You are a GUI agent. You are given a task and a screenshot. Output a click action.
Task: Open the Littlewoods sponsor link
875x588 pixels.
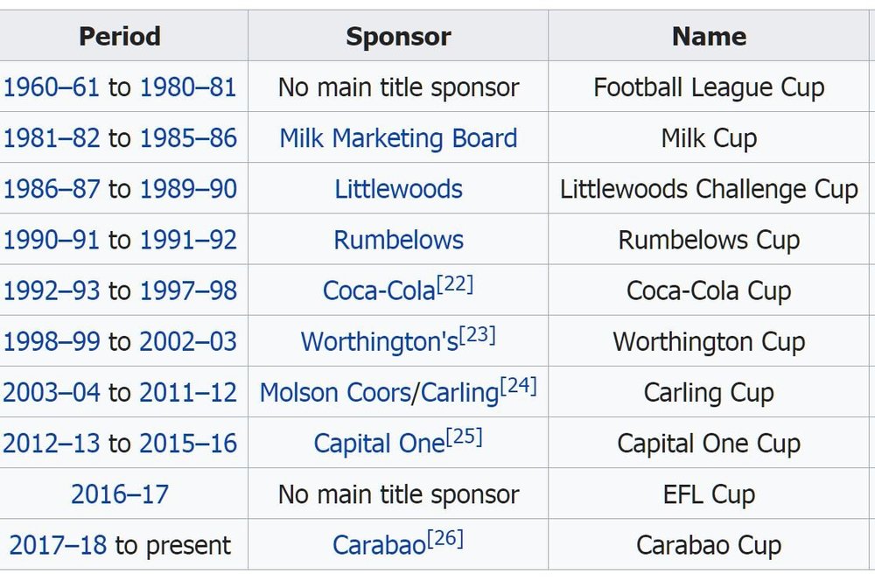[398, 189]
